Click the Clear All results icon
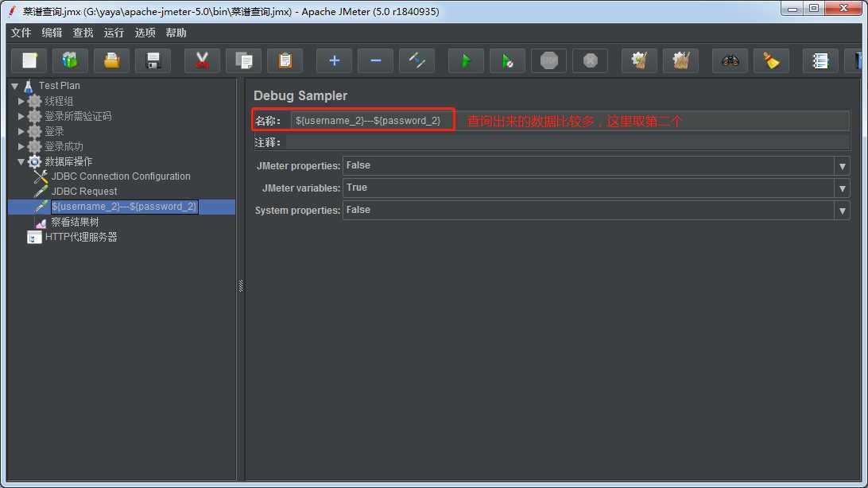This screenshot has width=868, height=488. pyautogui.click(x=680, y=60)
